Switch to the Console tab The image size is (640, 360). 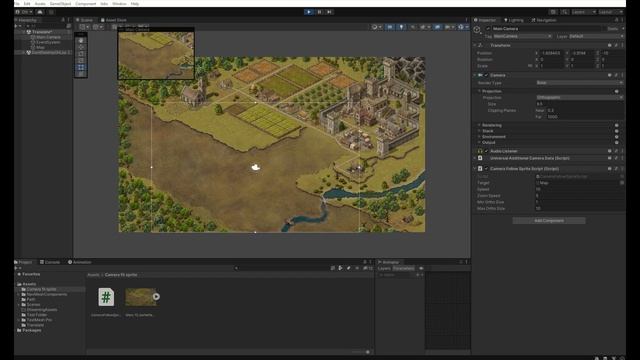50,262
